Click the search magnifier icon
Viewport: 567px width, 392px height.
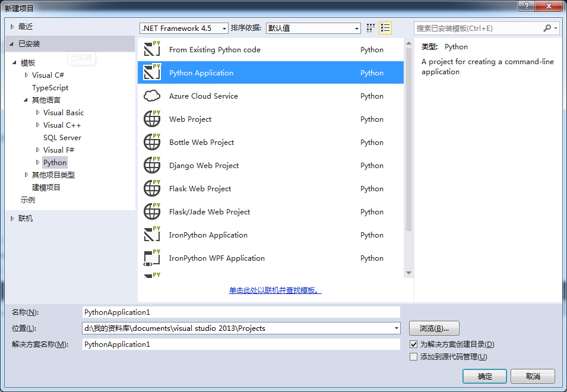pos(547,28)
